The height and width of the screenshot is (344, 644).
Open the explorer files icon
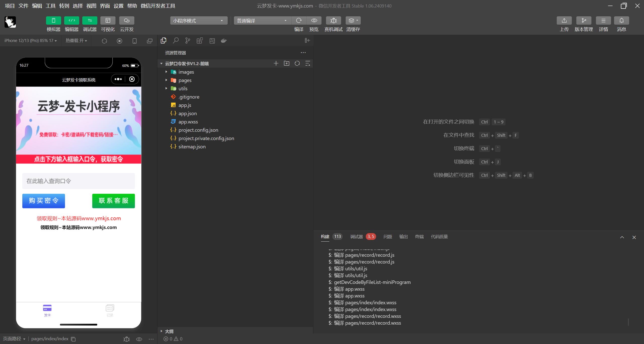click(x=164, y=40)
